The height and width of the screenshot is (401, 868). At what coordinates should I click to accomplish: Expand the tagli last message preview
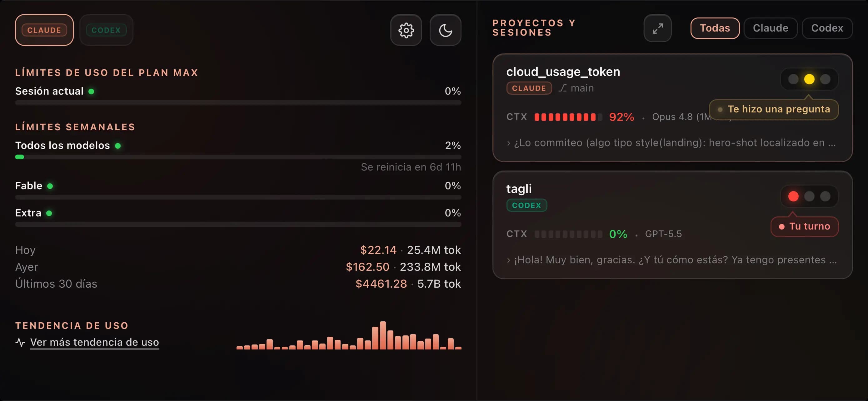(x=671, y=260)
